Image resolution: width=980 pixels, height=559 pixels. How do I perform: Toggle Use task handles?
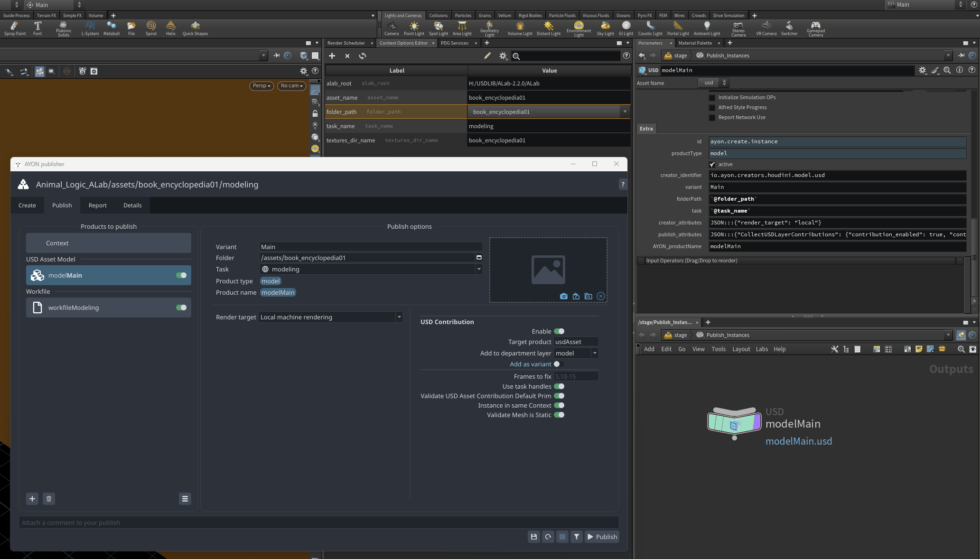coord(559,386)
